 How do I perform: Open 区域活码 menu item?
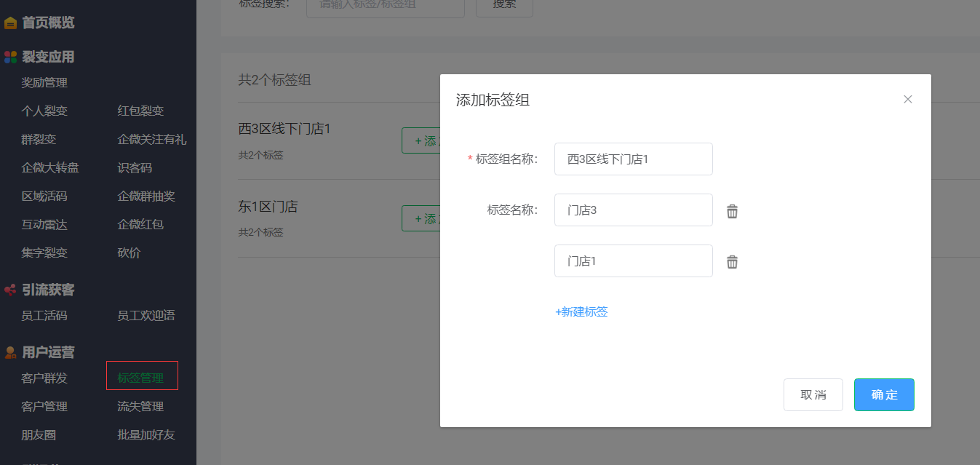[44, 196]
